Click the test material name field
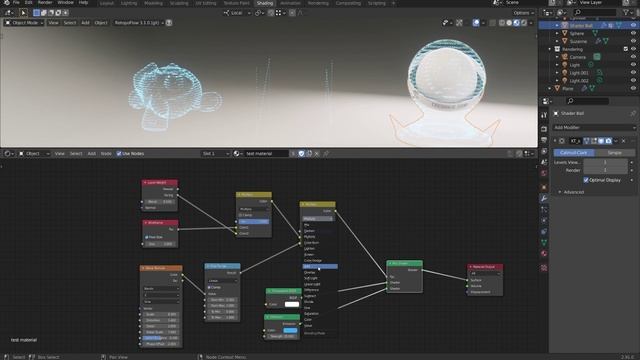640x360 pixels. (x=267, y=153)
